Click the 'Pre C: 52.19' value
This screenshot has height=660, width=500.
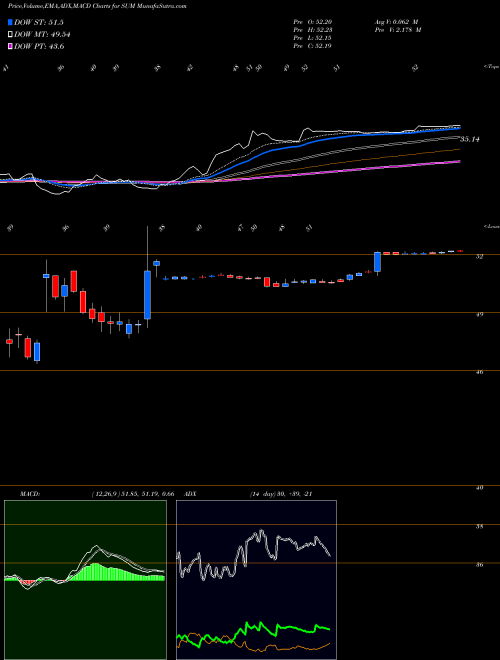[x=313, y=46]
